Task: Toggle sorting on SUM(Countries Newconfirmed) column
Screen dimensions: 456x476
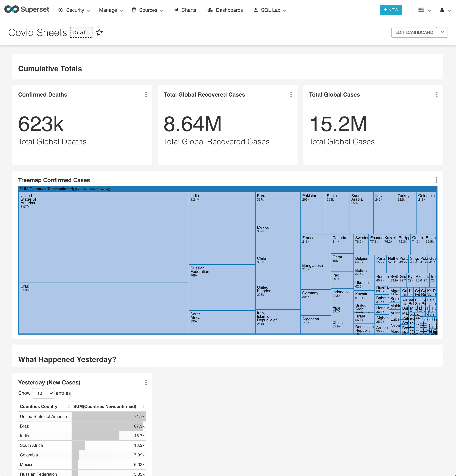Action: [x=143, y=406]
